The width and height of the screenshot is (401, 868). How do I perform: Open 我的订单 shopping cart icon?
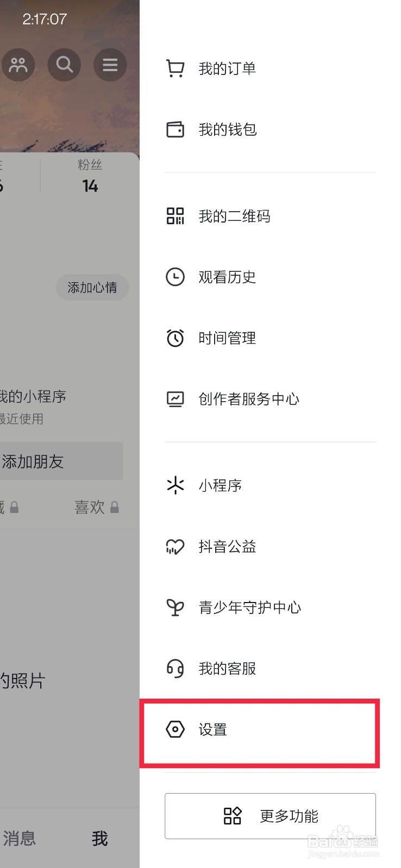tap(175, 68)
